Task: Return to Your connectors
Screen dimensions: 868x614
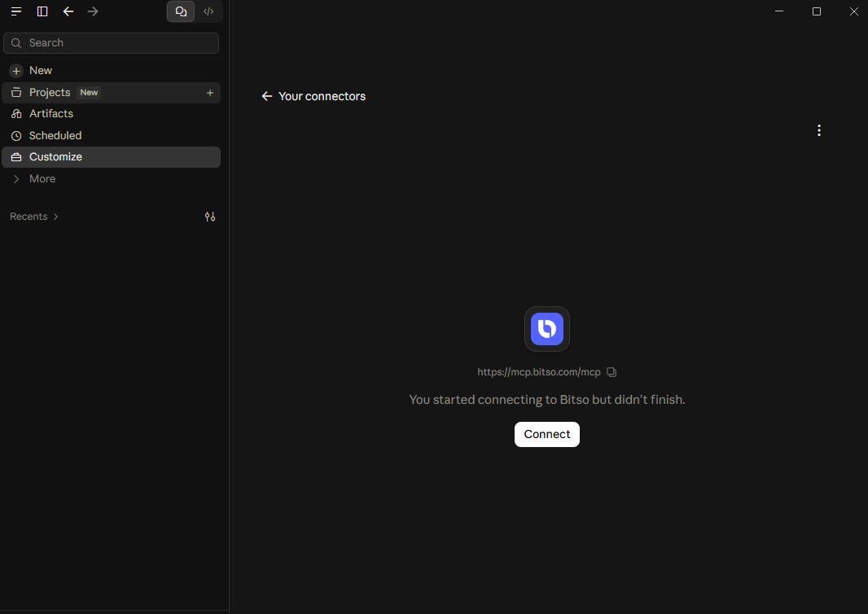Action: click(313, 96)
